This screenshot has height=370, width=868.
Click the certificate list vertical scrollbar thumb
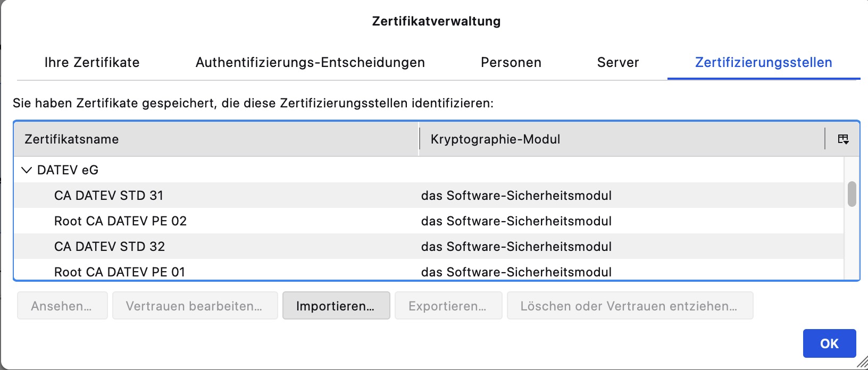pos(852,194)
